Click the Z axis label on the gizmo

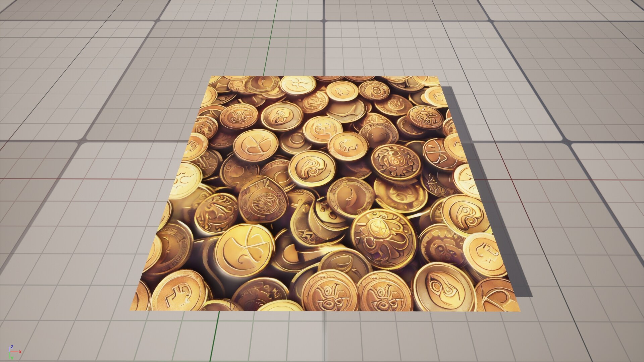(12, 347)
